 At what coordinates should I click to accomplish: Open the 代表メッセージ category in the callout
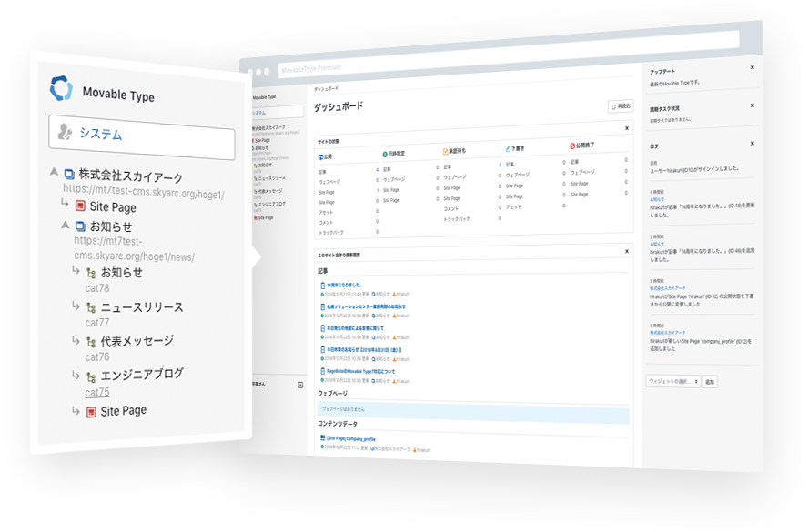coord(137,341)
